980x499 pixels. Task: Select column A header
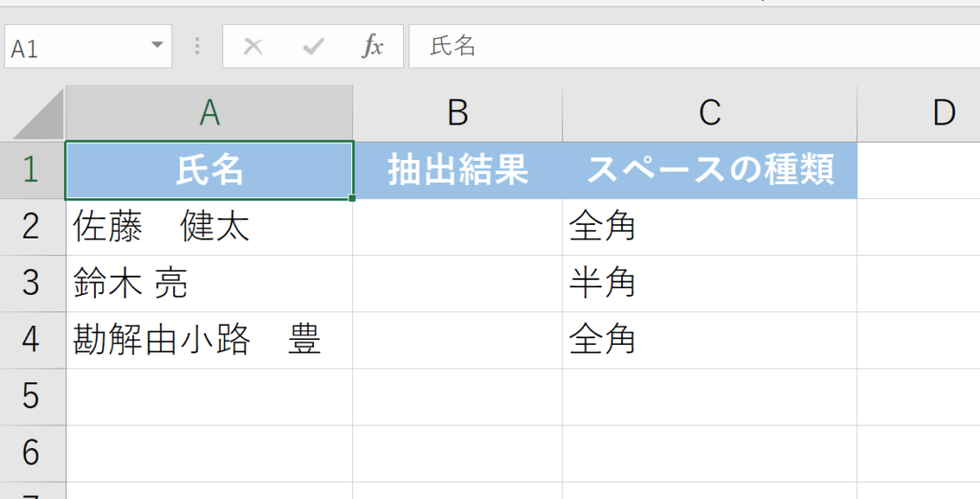coord(210,113)
